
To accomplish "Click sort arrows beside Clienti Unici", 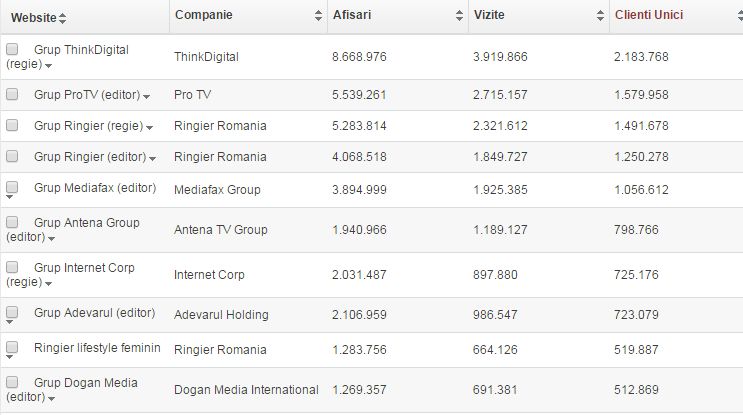I will [741, 16].
